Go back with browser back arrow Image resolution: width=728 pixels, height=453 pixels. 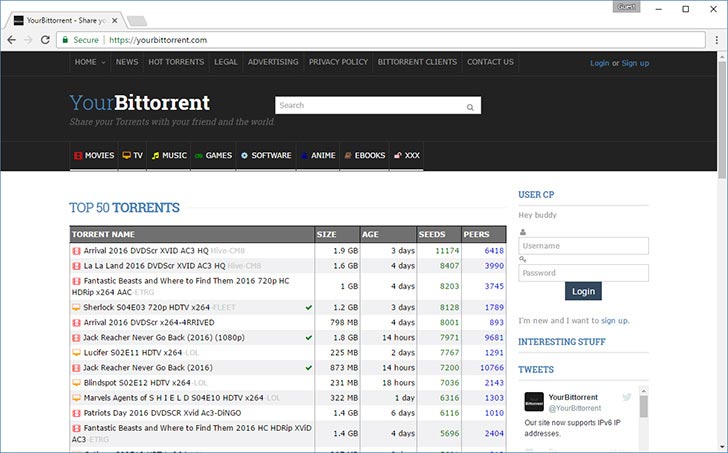12,40
